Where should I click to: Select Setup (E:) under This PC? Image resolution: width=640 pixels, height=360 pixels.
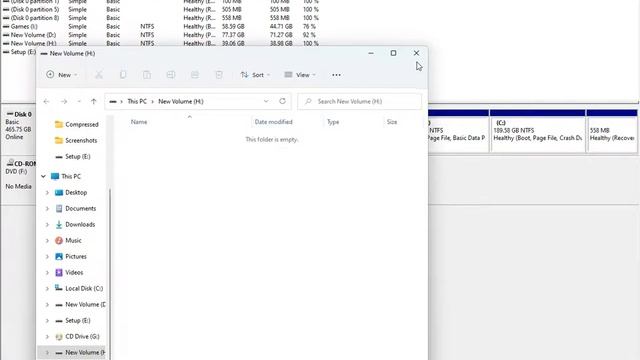tap(73, 320)
